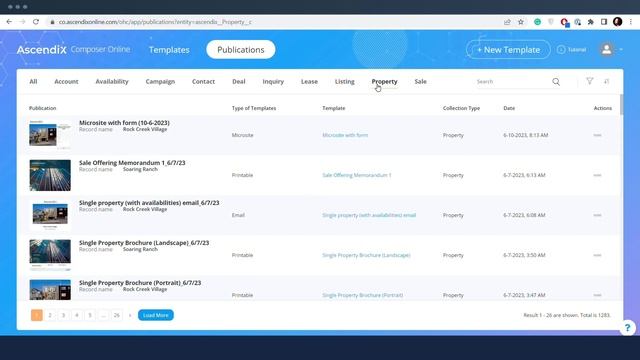Go to page 1 of results
The width and height of the screenshot is (640, 360).
pyautogui.click(x=37, y=315)
